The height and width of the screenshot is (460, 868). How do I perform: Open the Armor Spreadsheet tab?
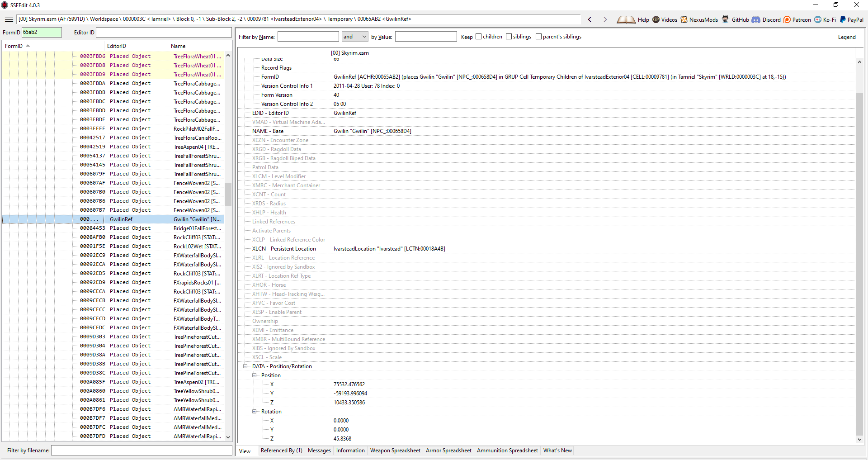[448, 451]
